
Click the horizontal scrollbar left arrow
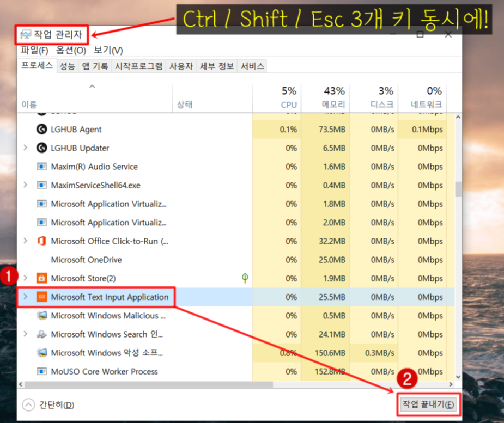tap(21, 384)
